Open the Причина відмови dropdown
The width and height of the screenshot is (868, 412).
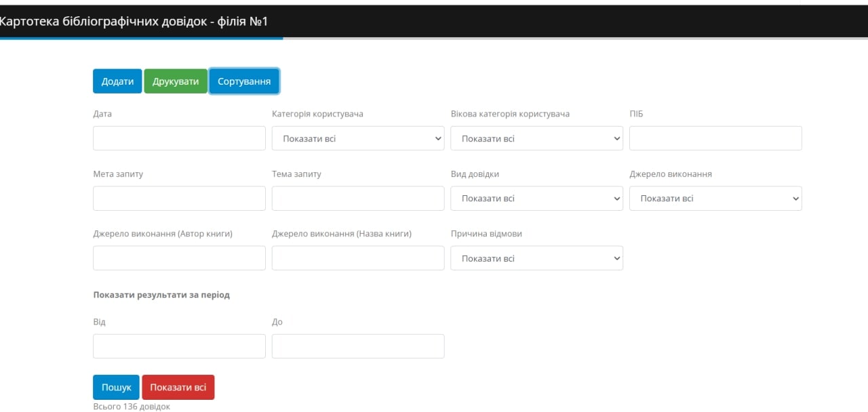tap(537, 258)
